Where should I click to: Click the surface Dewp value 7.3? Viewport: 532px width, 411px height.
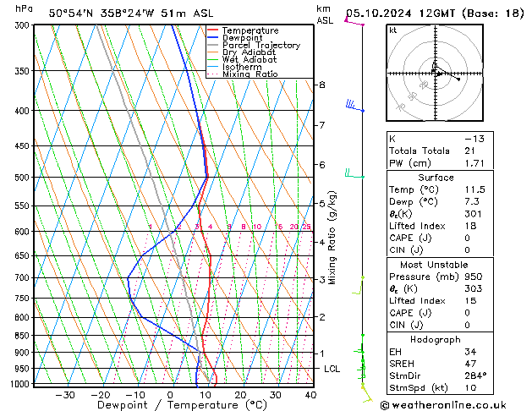(472, 202)
